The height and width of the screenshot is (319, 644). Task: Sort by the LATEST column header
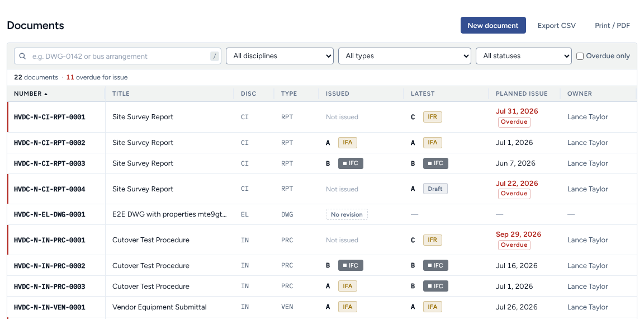pyautogui.click(x=423, y=93)
